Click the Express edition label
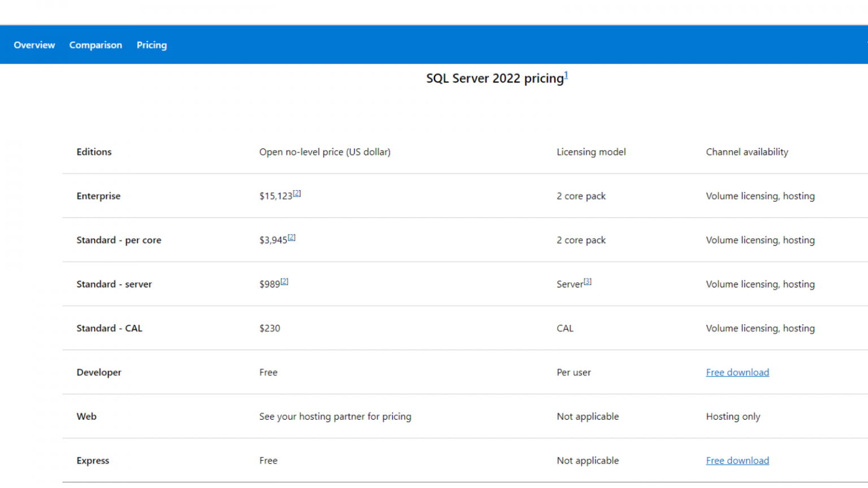This screenshot has height=488, width=868. click(93, 460)
